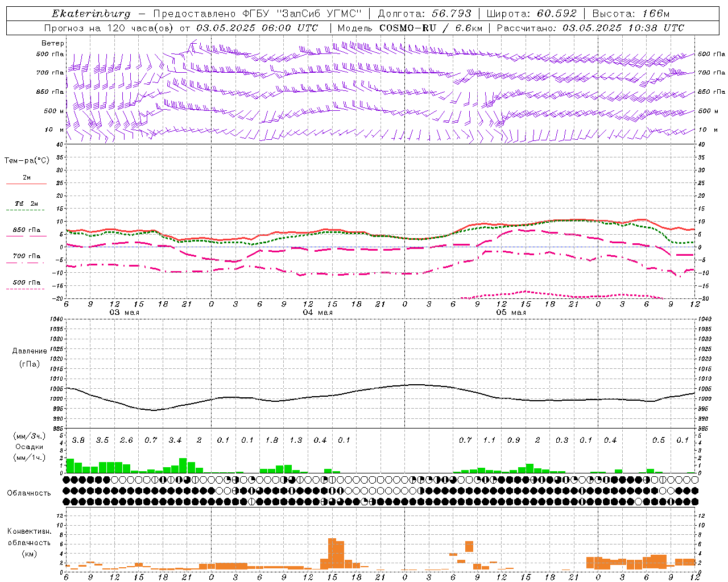Select forecast start text 03.05.2025 06:00 UTC
This screenshot has height=582, width=728.
(x=257, y=28)
